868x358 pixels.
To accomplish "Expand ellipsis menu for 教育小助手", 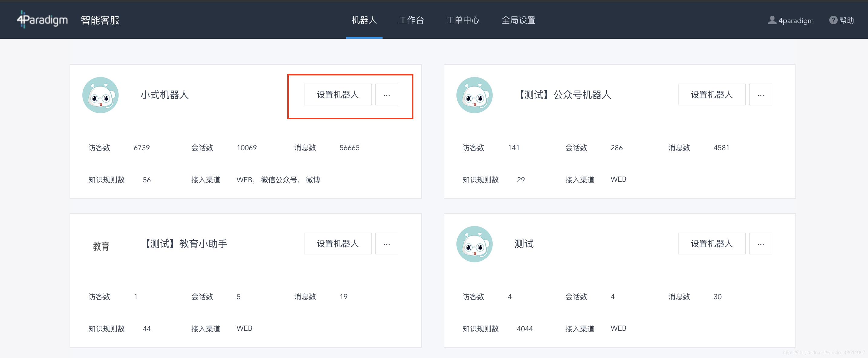I will 386,244.
